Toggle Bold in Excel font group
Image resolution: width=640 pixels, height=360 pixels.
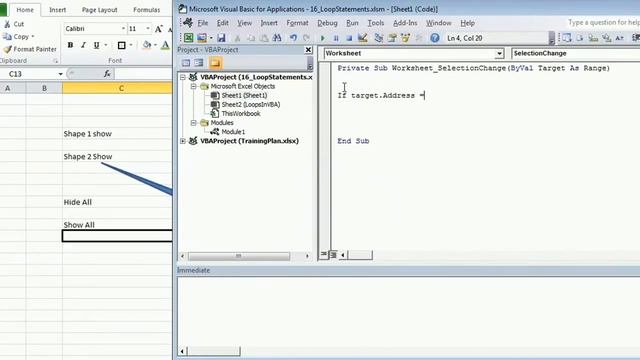pyautogui.click(x=70, y=45)
